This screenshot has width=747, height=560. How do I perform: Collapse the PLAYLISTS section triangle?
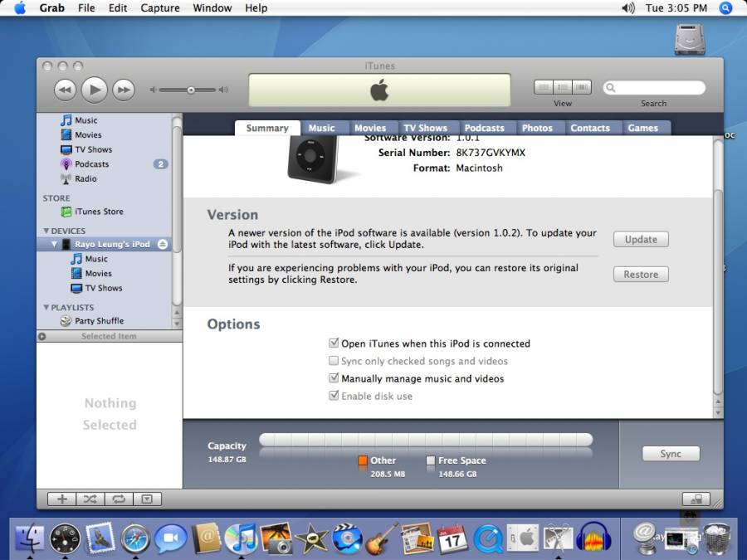pos(46,308)
